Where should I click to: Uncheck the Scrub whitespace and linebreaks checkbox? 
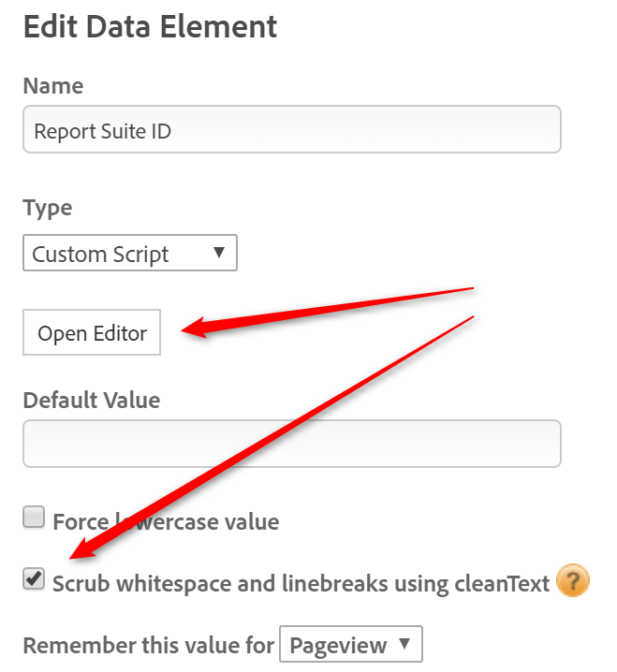(x=34, y=580)
